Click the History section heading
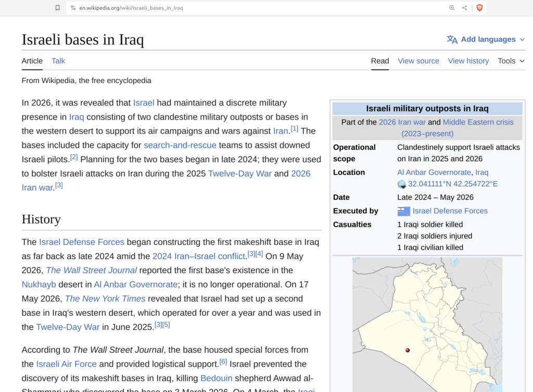This screenshot has width=533, height=392. coord(41,219)
